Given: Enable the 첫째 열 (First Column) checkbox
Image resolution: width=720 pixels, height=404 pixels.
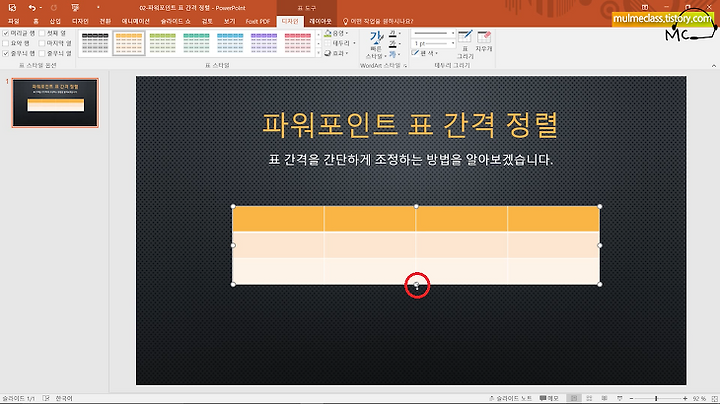Looking at the screenshot, I should point(42,33).
